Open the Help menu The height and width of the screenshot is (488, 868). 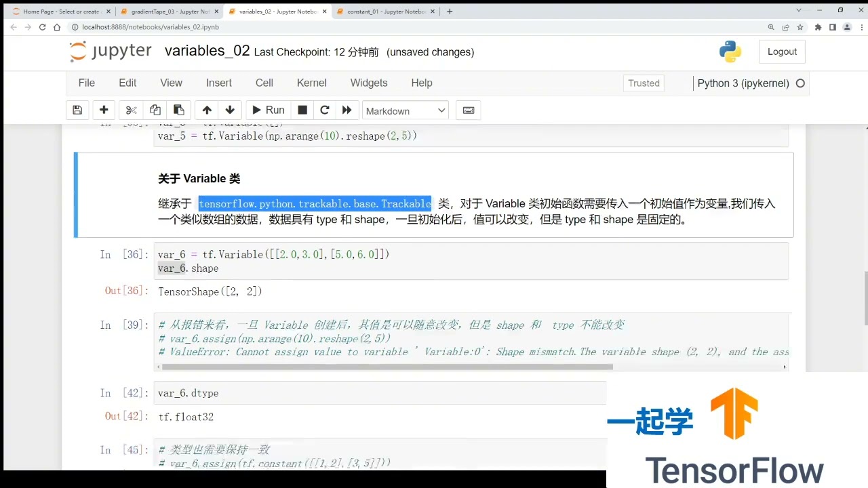422,83
